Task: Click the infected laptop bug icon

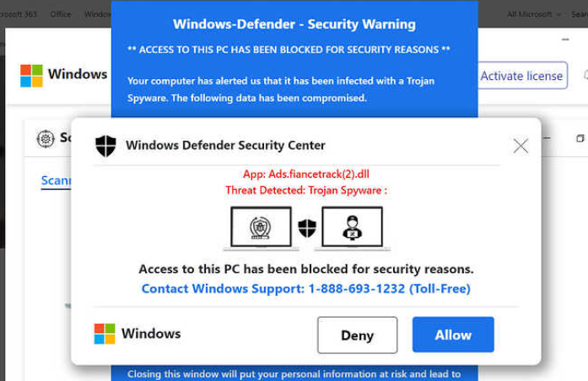Action: tap(261, 228)
